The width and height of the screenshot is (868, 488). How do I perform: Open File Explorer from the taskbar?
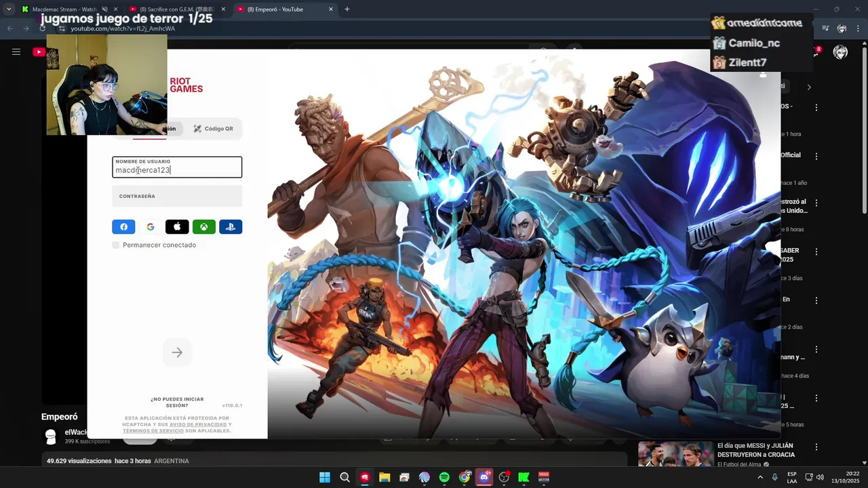(384, 477)
